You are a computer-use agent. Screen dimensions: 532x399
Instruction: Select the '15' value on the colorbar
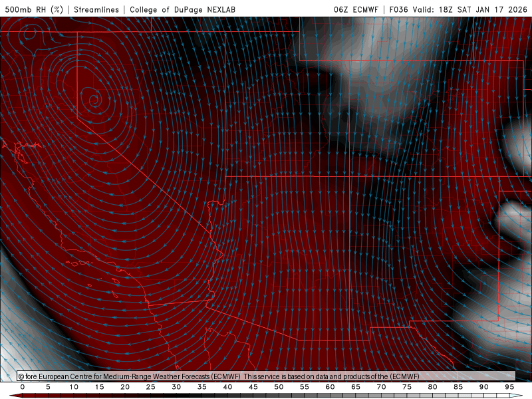99,387
